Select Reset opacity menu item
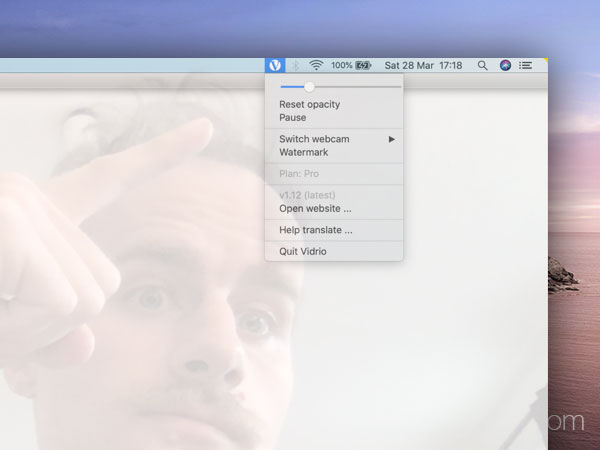Image resolution: width=600 pixels, height=450 pixels. point(334,104)
